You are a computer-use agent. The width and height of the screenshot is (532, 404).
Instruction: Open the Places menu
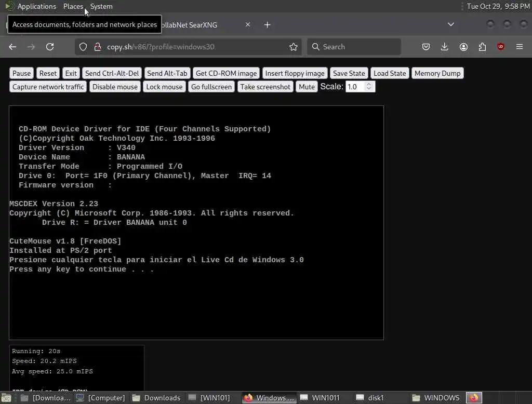click(x=73, y=6)
